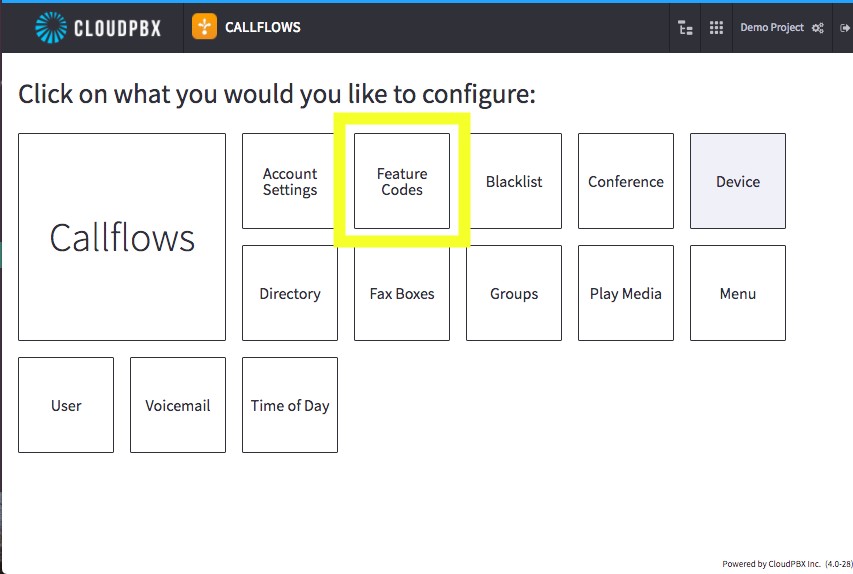
Task: Open the Voicemail tile
Action: pyautogui.click(x=178, y=405)
